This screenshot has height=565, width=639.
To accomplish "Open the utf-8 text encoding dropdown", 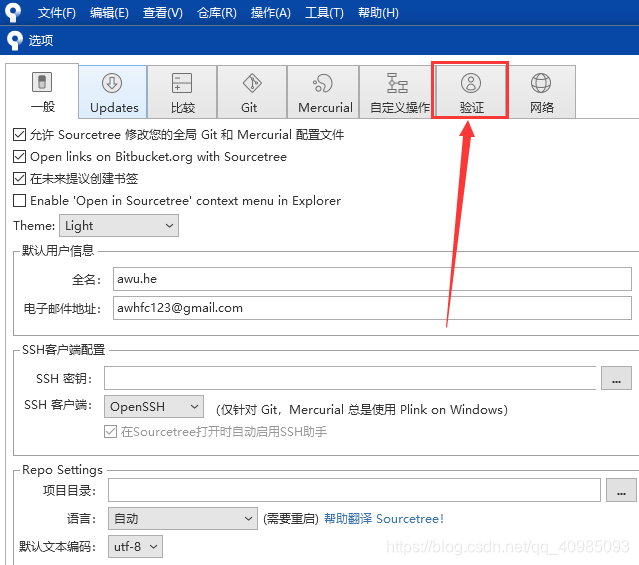I will (x=135, y=547).
